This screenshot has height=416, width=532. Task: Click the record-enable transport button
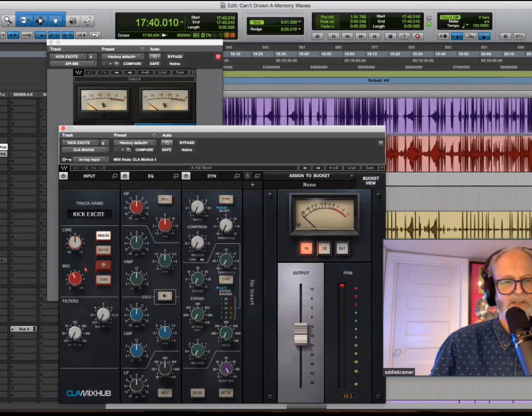pyautogui.click(x=418, y=36)
